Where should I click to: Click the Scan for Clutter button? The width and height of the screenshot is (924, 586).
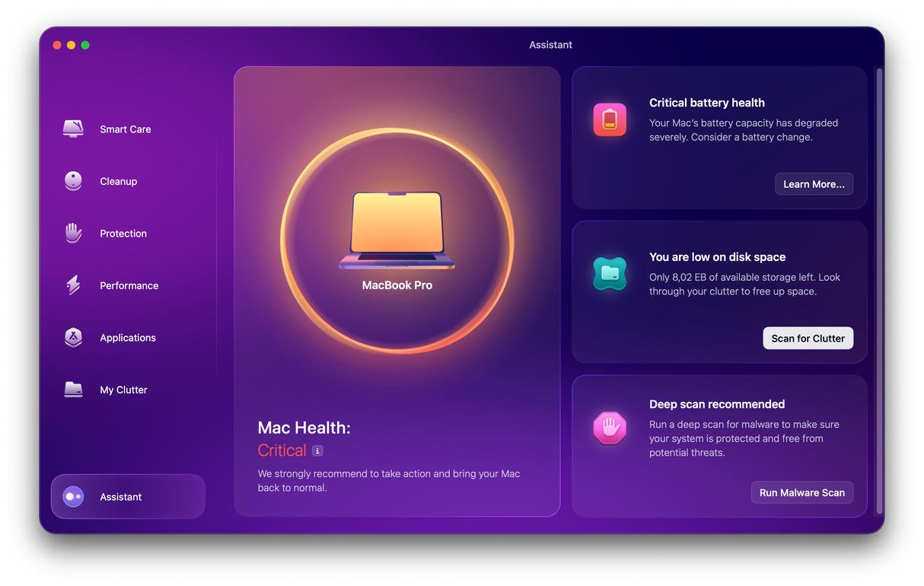808,339
